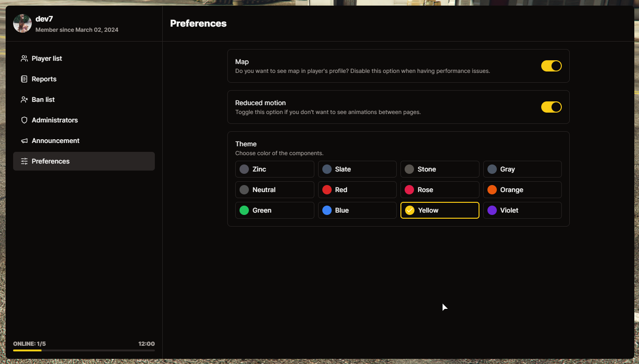Select the red color swatch

point(327,190)
